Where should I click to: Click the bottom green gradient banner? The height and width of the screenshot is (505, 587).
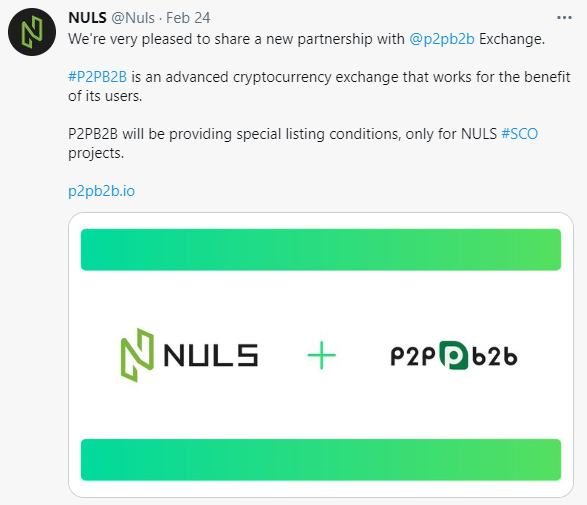click(x=321, y=460)
